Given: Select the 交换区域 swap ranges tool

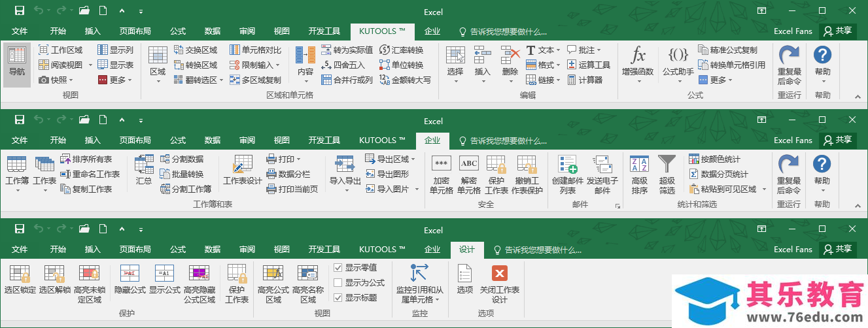Looking at the screenshot, I should (x=196, y=50).
